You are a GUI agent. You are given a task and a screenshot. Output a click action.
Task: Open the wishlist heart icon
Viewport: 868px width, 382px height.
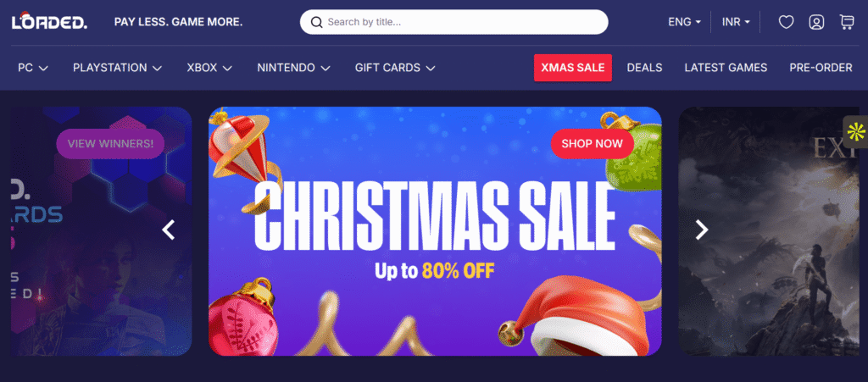tap(786, 22)
